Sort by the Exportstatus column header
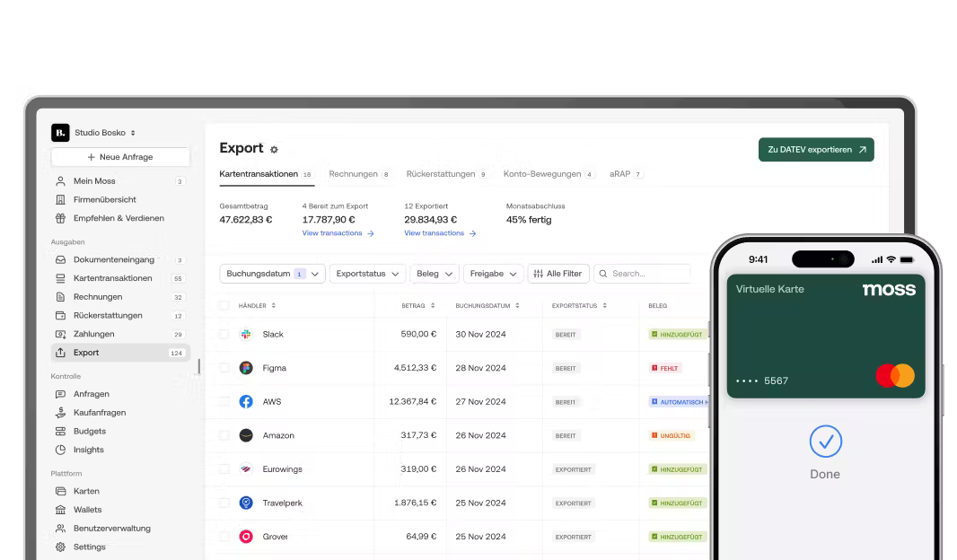Viewport: 957px width, 560px height. pyautogui.click(x=579, y=306)
